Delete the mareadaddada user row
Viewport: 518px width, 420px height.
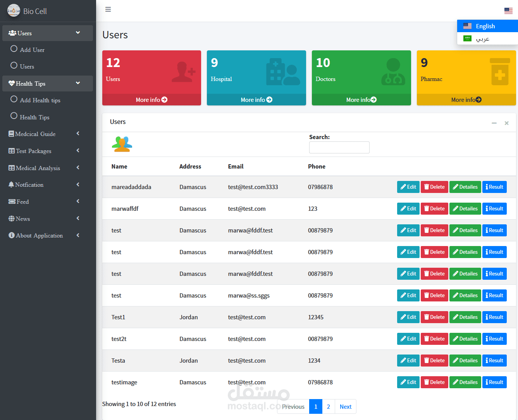(x=434, y=187)
